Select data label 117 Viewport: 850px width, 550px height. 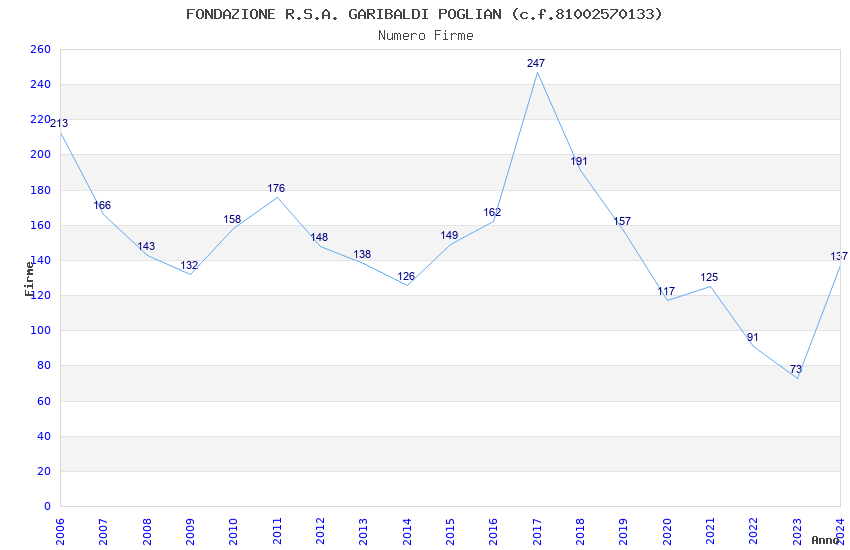pyautogui.click(x=666, y=291)
